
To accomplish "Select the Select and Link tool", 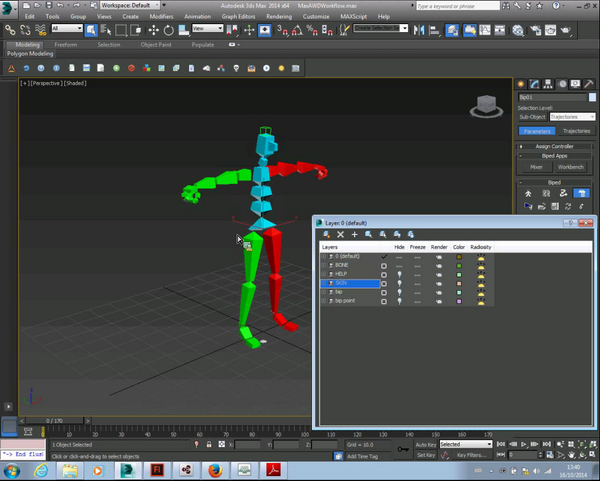I will pyautogui.click(x=10, y=30).
